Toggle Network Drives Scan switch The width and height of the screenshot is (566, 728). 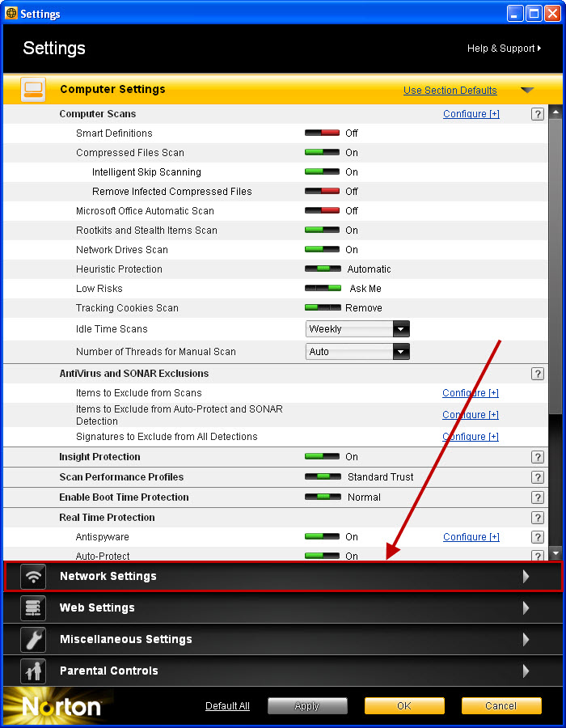pyautogui.click(x=322, y=249)
